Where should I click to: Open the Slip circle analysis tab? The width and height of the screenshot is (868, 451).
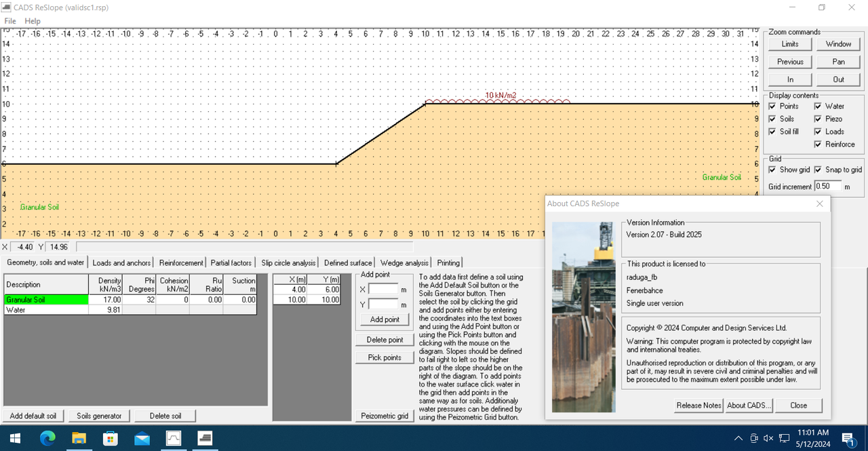click(289, 262)
